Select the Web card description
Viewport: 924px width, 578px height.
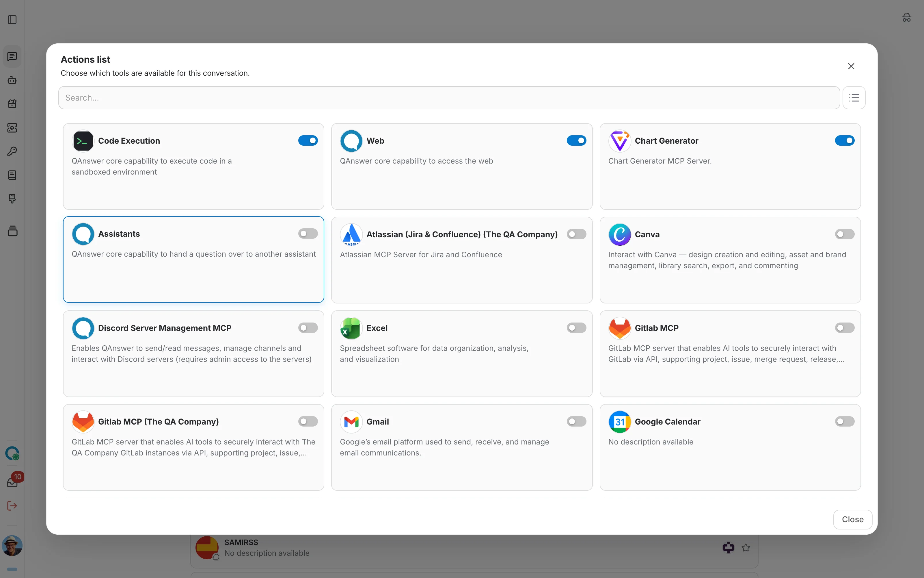[x=416, y=161]
